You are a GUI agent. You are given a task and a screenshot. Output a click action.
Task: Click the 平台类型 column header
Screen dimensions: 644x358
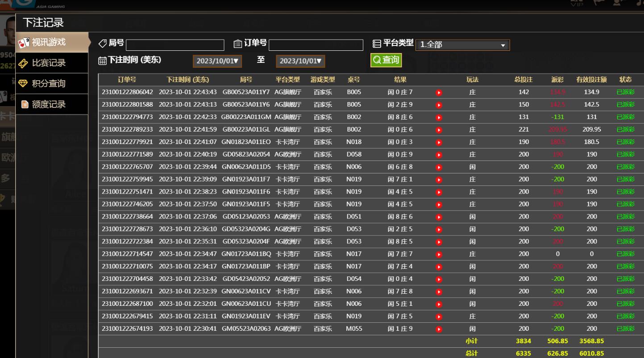tap(288, 80)
